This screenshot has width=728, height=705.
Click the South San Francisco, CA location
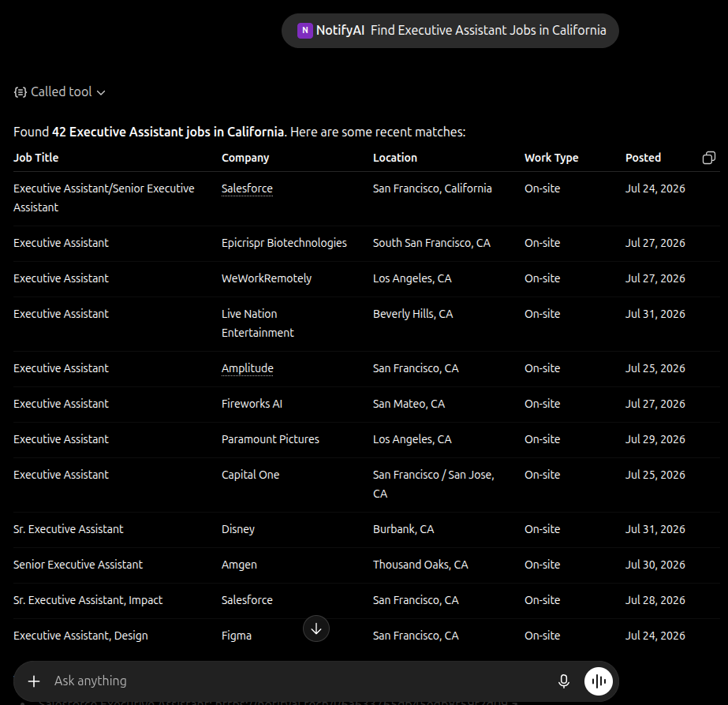pyautogui.click(x=431, y=243)
